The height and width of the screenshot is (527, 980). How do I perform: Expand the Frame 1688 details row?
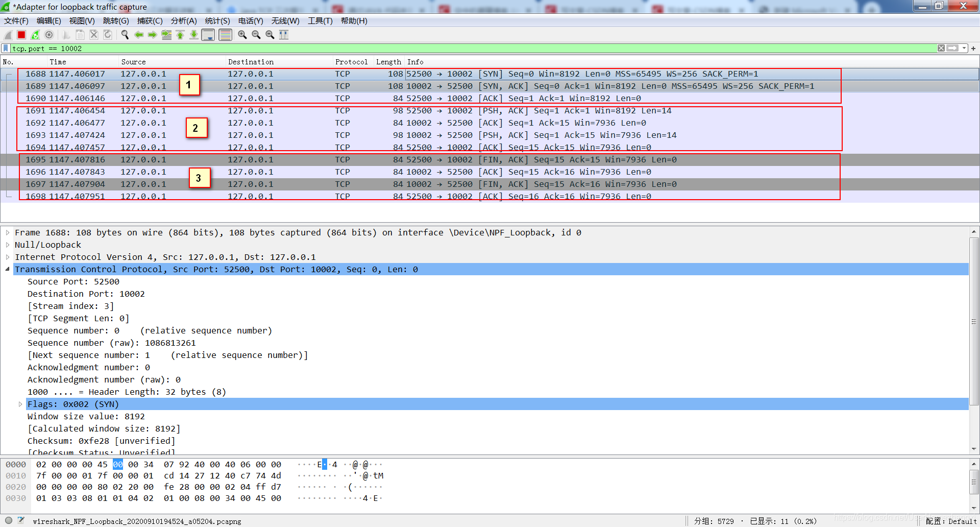point(8,232)
